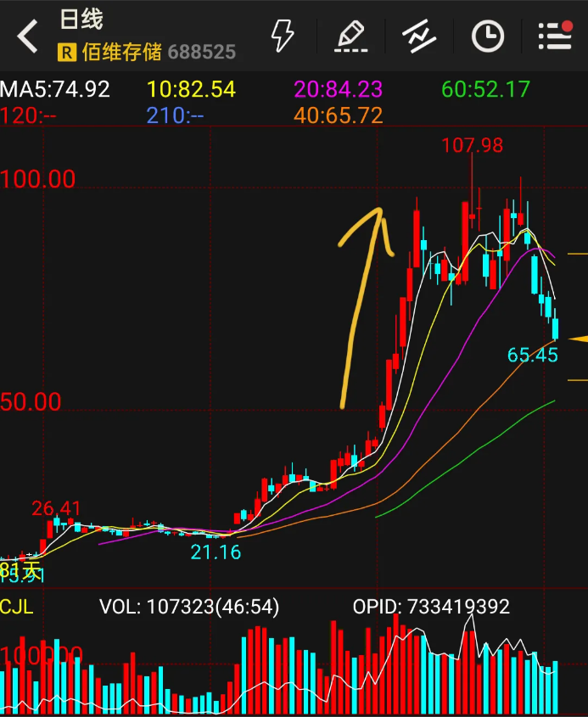
Task: Tap the 100.00 axis price label
Action: click(x=37, y=179)
